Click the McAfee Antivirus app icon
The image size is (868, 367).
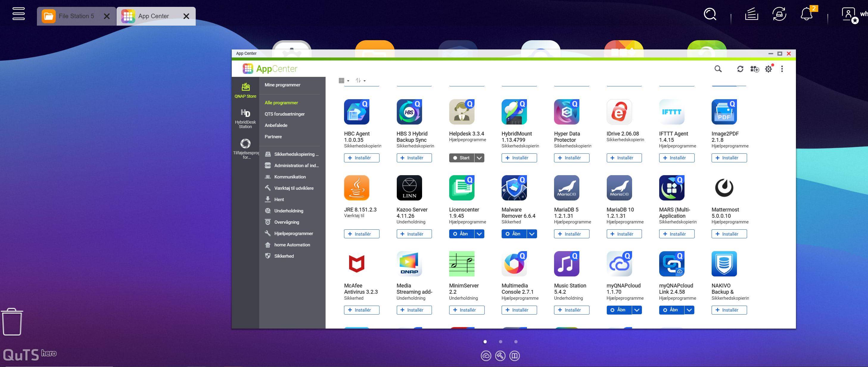pyautogui.click(x=357, y=264)
